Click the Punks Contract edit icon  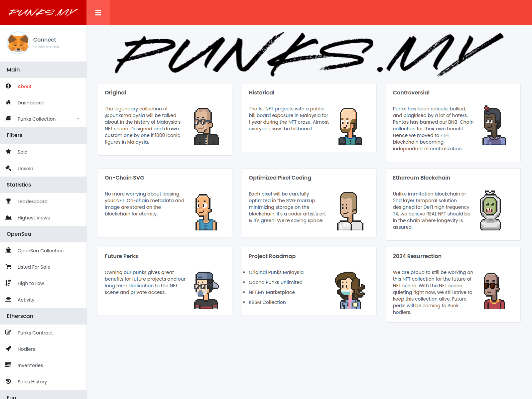pyautogui.click(x=8, y=332)
